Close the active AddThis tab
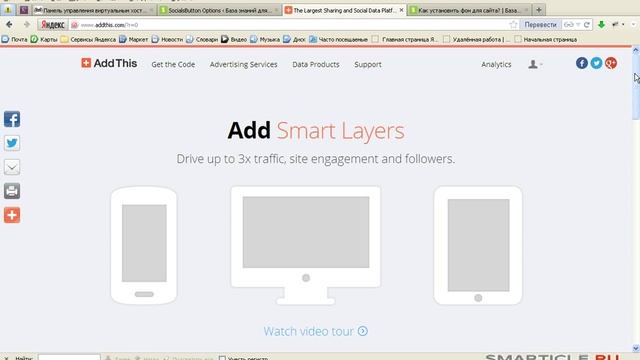 401,10
